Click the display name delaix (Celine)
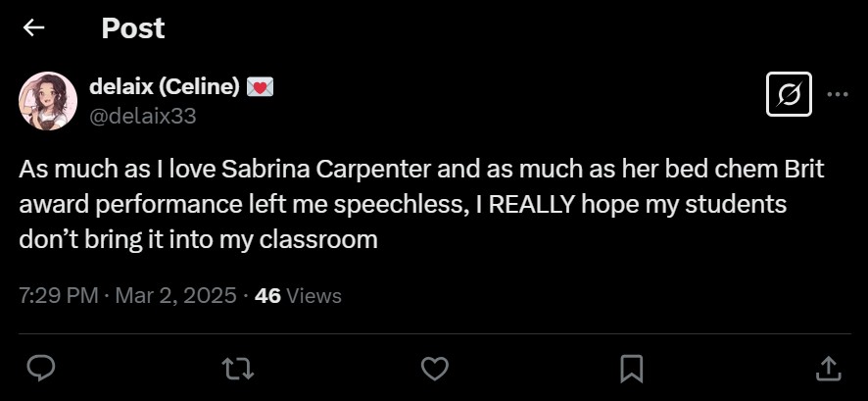 click(164, 86)
